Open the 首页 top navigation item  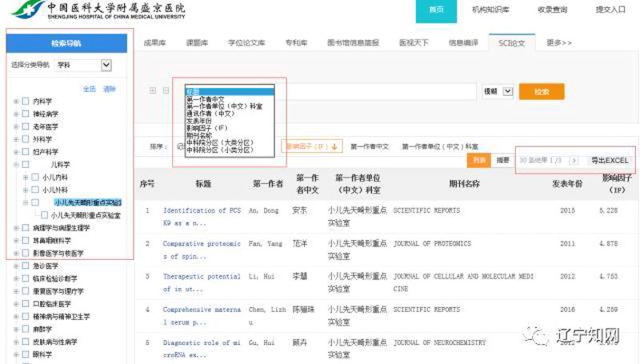436,10
